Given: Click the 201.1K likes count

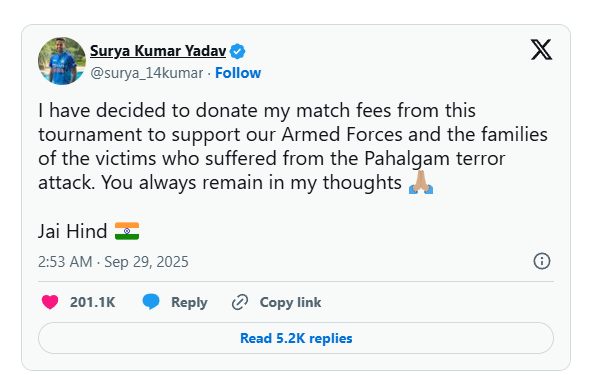Looking at the screenshot, I should point(93,302).
